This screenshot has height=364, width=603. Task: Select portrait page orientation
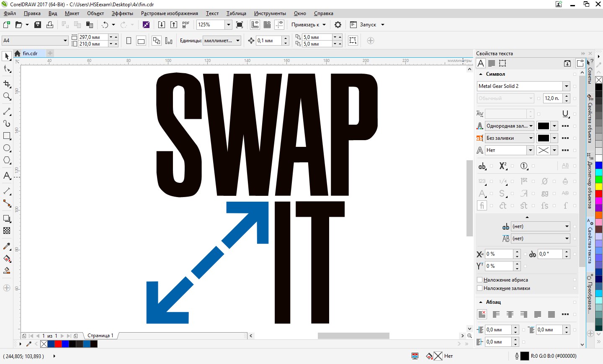tap(129, 41)
